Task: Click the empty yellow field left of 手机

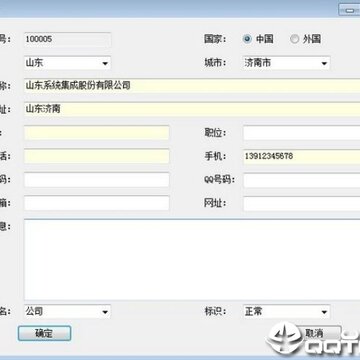Action: pyautogui.click(x=97, y=156)
